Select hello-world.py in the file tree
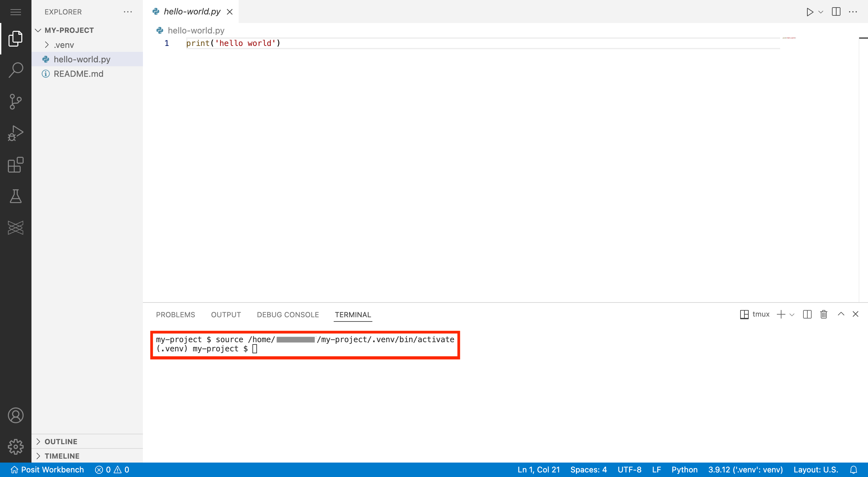This screenshot has width=868, height=477. [x=87, y=59]
